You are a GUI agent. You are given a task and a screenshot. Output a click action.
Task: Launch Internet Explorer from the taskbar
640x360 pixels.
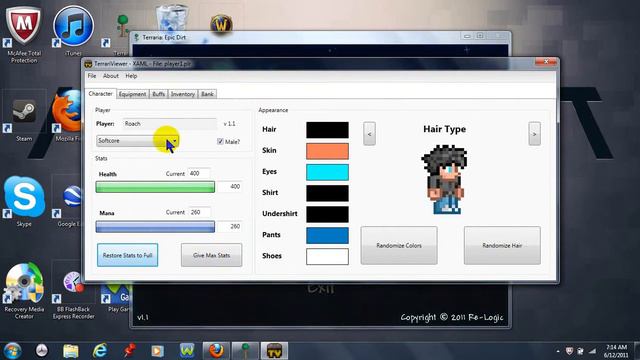click(x=100, y=351)
